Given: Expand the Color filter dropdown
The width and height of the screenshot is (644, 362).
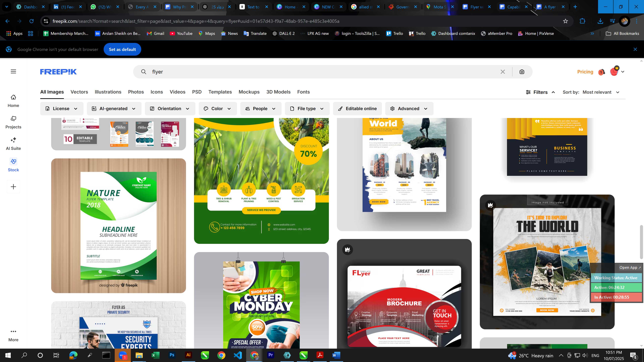Looking at the screenshot, I should tap(218, 109).
